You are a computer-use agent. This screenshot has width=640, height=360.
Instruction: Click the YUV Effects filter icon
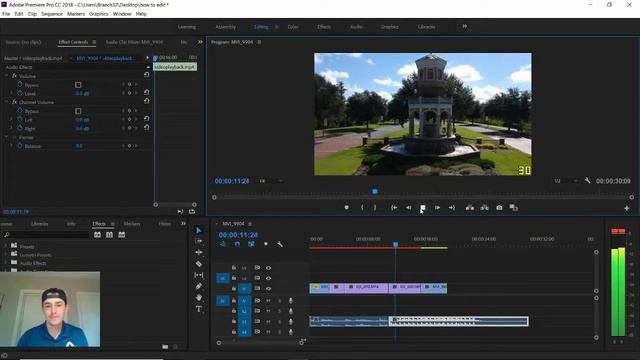(122, 235)
